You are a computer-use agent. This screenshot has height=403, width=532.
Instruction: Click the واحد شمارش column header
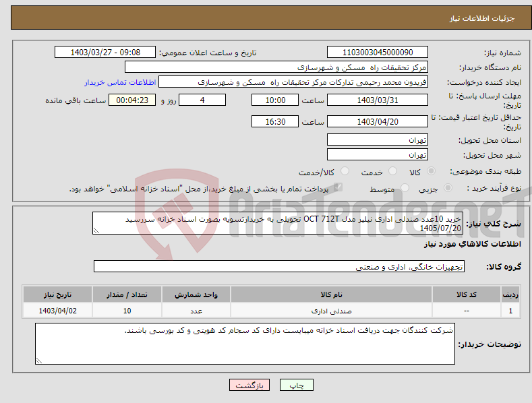pos(196,294)
